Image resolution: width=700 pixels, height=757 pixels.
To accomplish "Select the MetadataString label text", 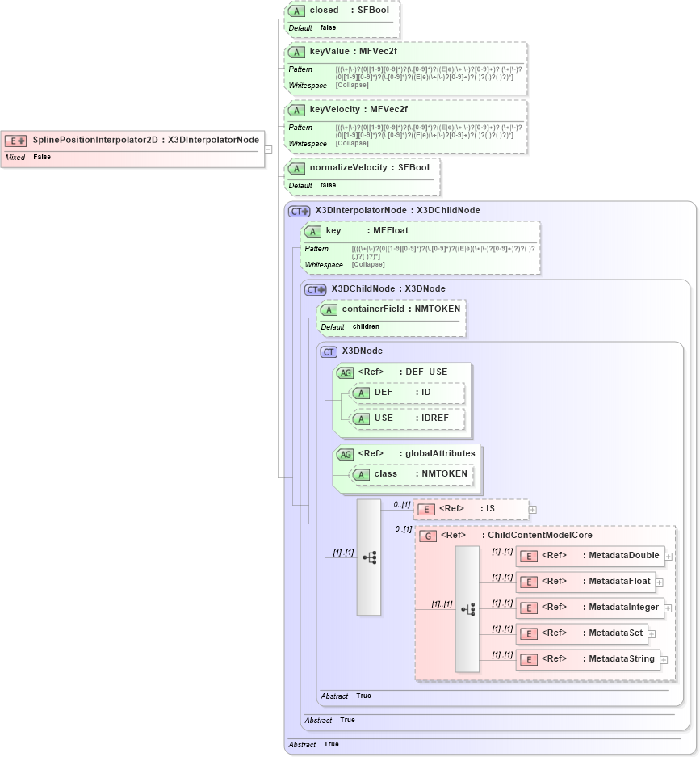I will [x=622, y=659].
